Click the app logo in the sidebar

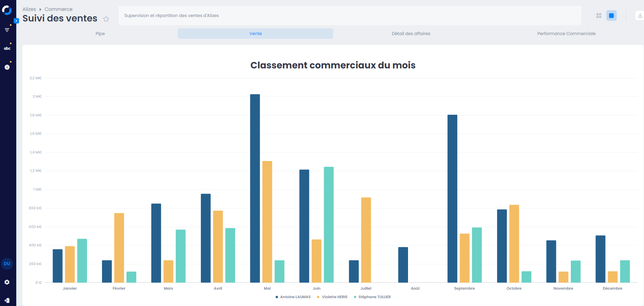(x=7, y=10)
